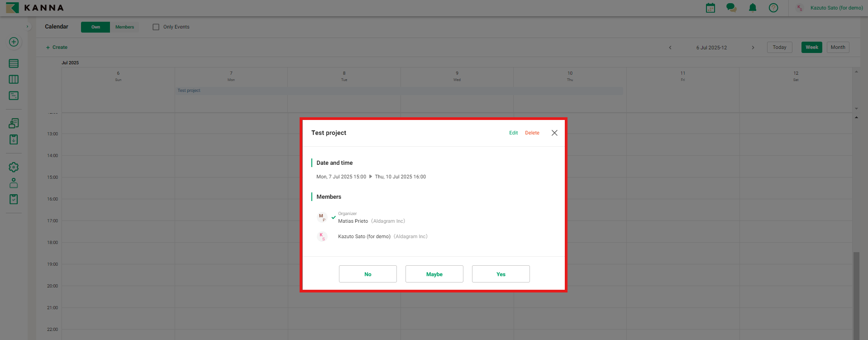The height and width of the screenshot is (340, 868).
Task: Click the circled plus icon in the sidebar
Action: tap(14, 42)
